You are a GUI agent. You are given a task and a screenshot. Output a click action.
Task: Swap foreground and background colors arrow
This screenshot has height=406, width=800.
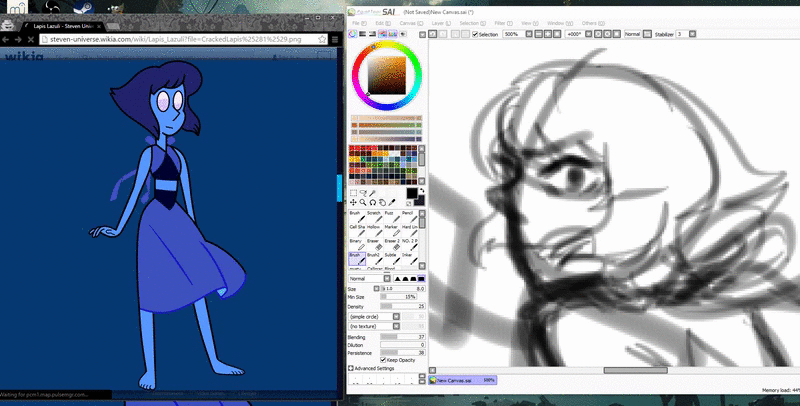pos(422,190)
